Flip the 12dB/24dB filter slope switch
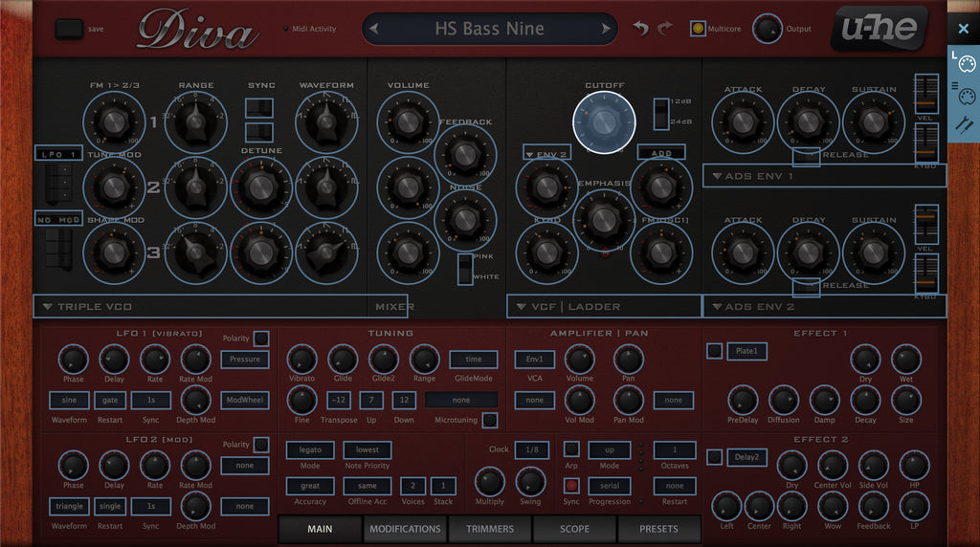 click(x=661, y=114)
